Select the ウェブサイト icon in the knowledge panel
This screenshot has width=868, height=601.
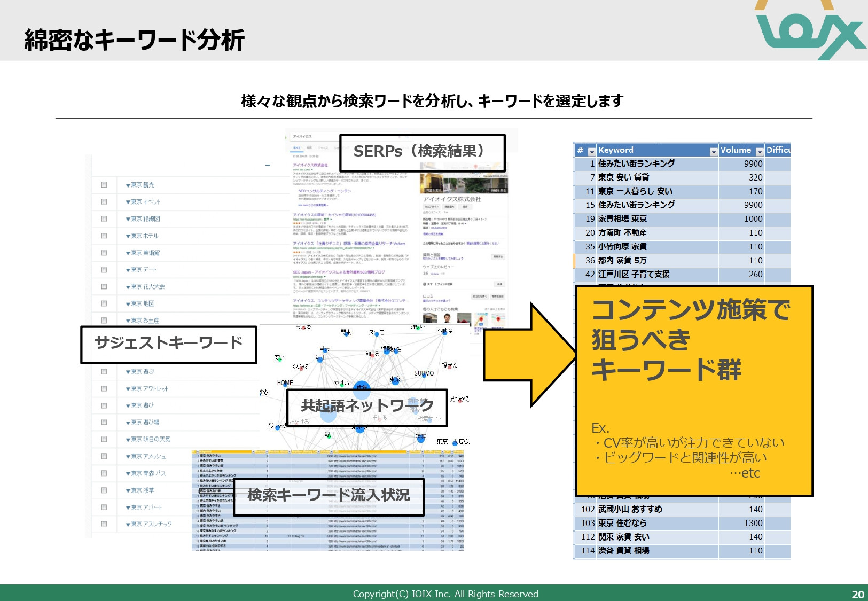tap(432, 207)
